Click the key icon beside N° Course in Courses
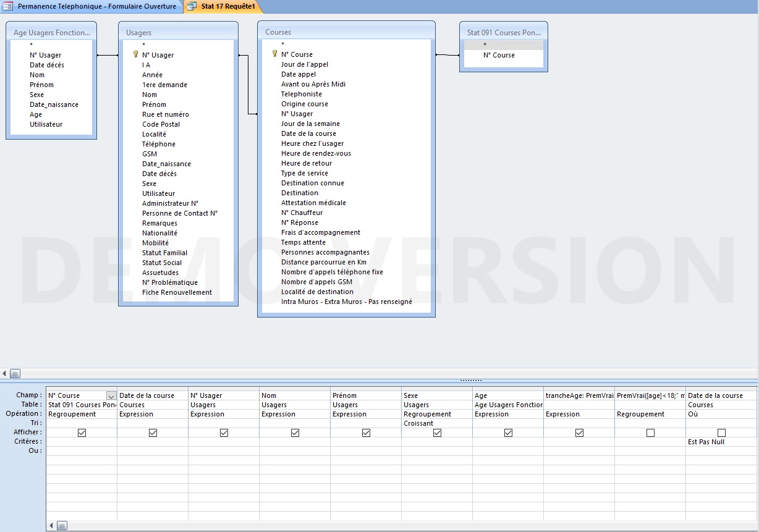The image size is (759, 532). (275, 54)
